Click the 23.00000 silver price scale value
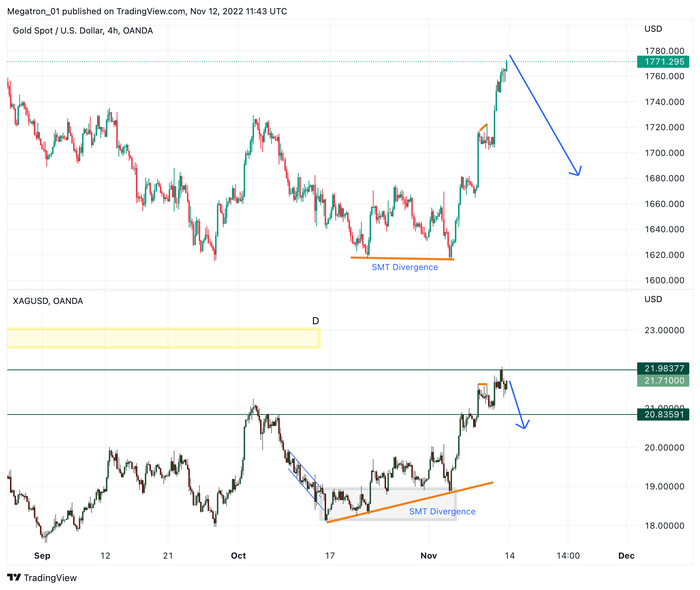Screen dimensions: 700x590 (x=664, y=330)
